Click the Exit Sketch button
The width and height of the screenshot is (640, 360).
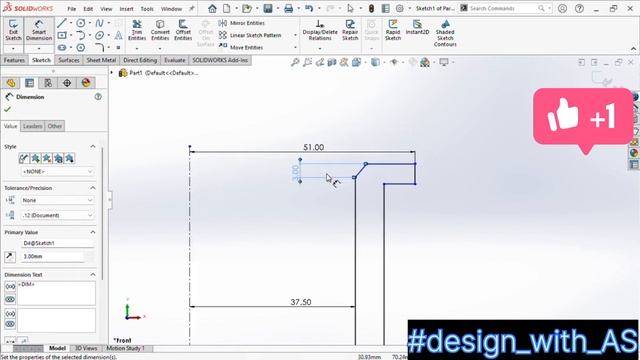click(x=13, y=30)
